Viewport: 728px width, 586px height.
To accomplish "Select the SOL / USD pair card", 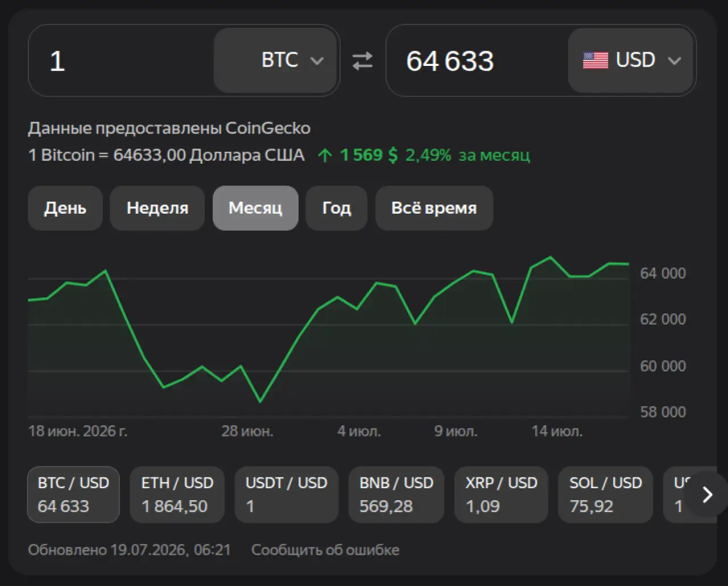I will 605,494.
